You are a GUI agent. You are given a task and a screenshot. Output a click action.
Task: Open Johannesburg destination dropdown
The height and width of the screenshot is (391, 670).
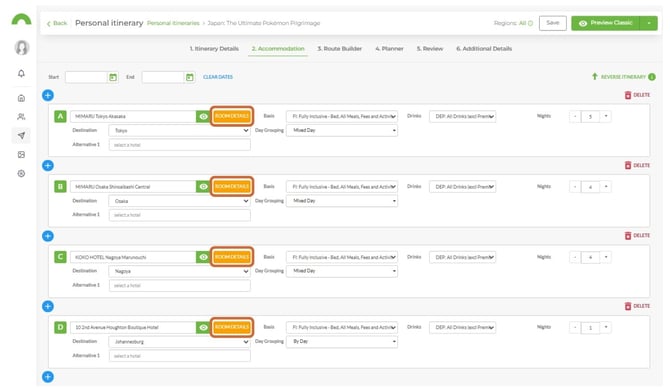(179, 341)
